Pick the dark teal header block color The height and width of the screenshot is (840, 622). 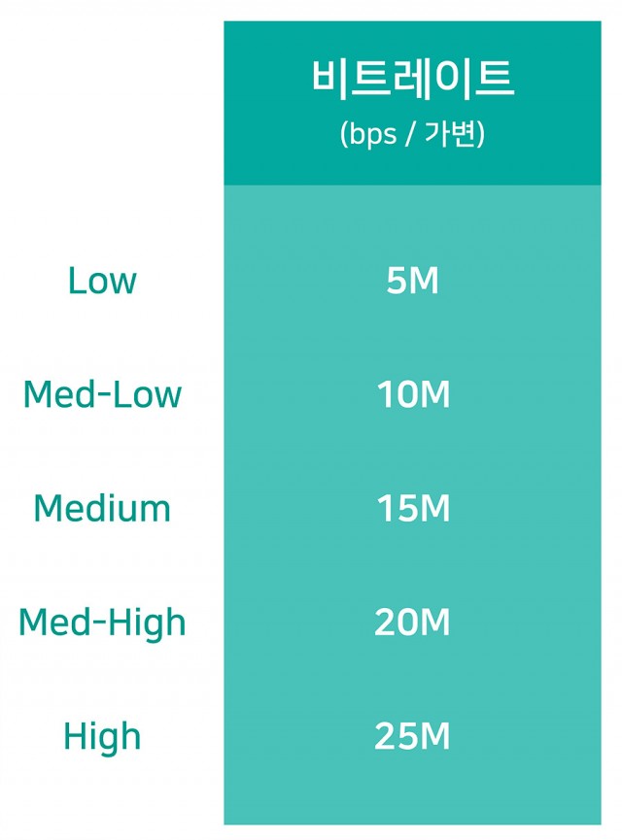coord(412,103)
